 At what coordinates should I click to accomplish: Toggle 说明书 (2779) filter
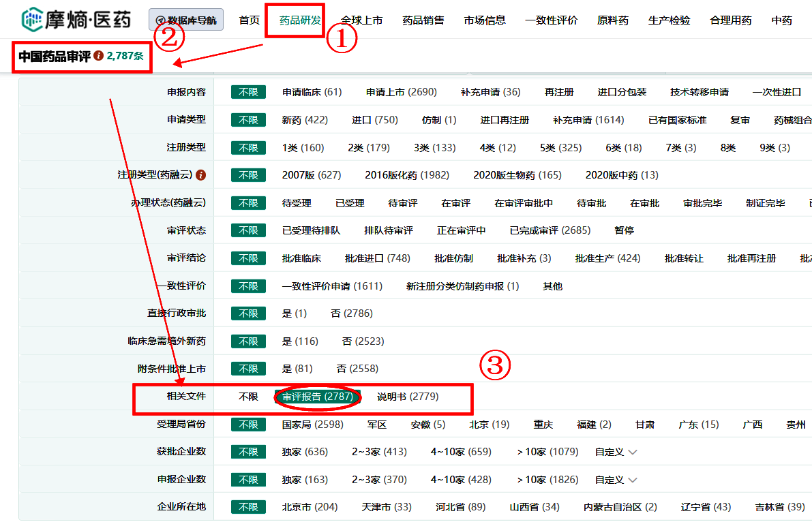click(x=408, y=397)
